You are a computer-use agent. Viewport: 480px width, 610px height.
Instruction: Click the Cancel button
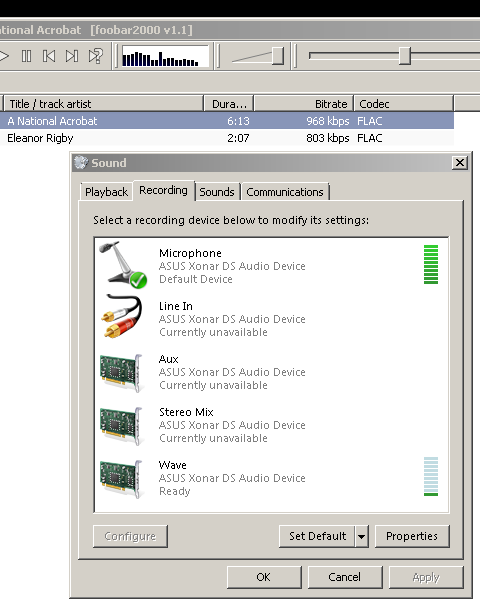(344, 577)
